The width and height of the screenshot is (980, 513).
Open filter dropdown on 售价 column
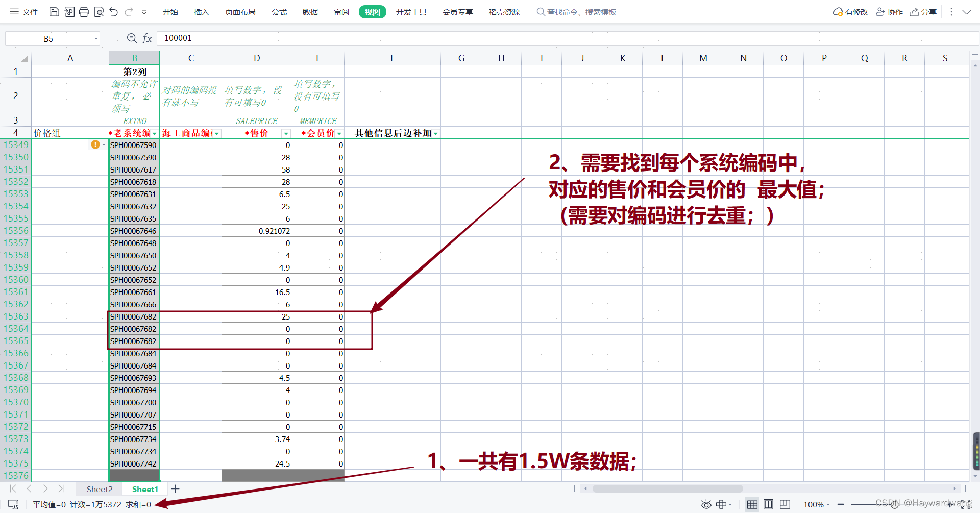[x=286, y=134]
